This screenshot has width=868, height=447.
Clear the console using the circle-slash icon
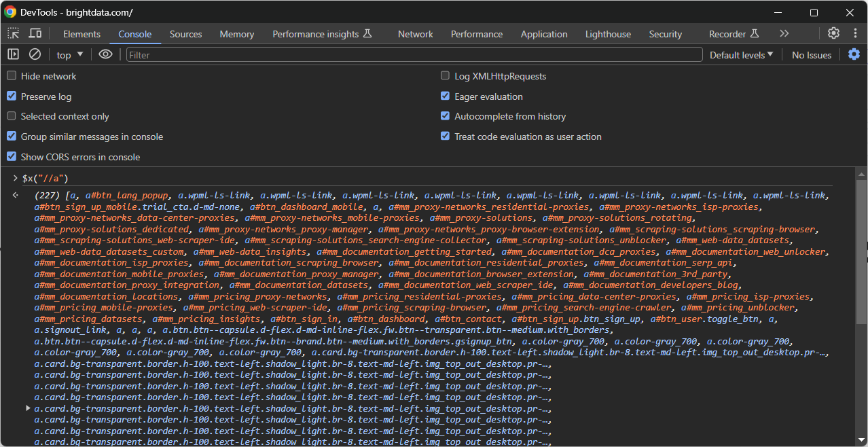coord(35,54)
